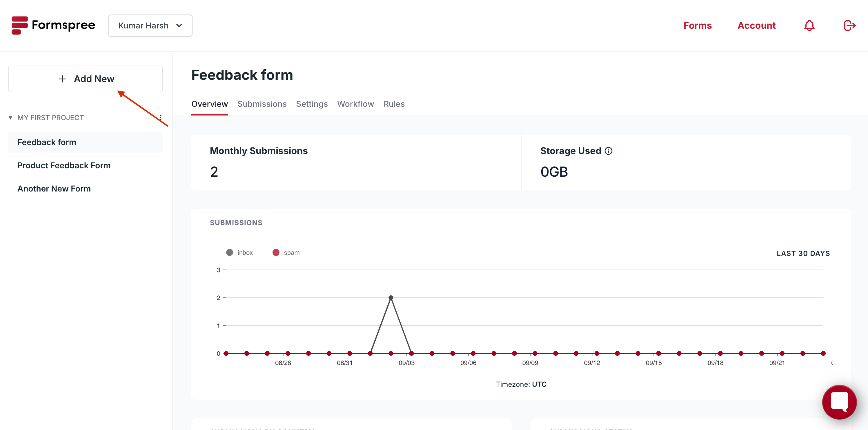Open Another New Form in sidebar

pyautogui.click(x=54, y=189)
